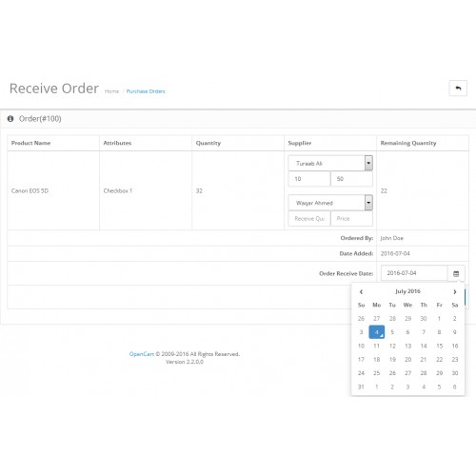
Task: Click the empty Price input field
Action: pyautogui.click(x=351, y=219)
